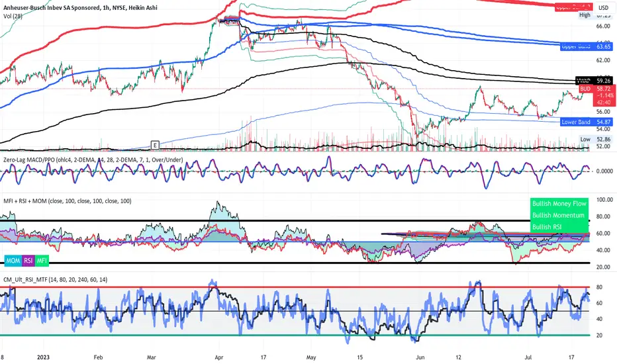Click the 56.00 price axis value
617x364 pixels.
(603, 112)
